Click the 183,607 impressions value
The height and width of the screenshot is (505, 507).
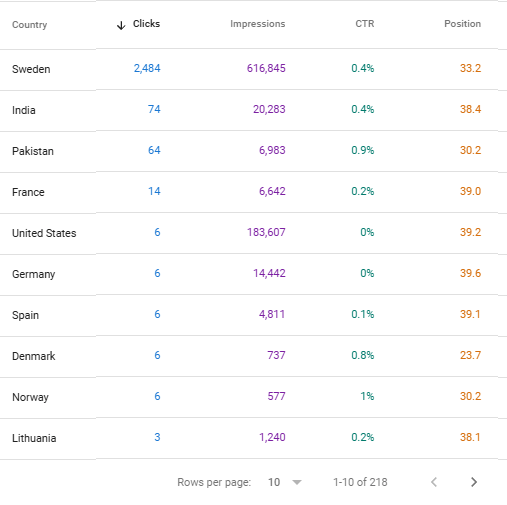coord(266,232)
